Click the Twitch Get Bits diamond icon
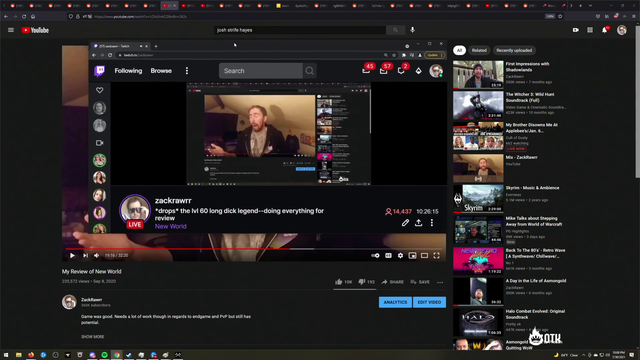The image size is (640, 360). point(418,71)
